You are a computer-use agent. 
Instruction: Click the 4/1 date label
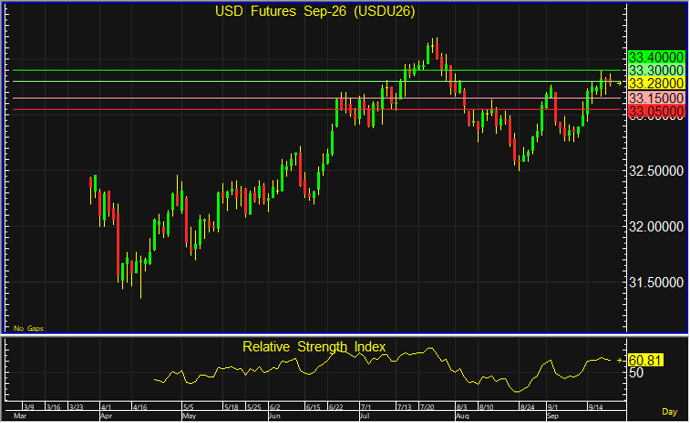coord(106,407)
